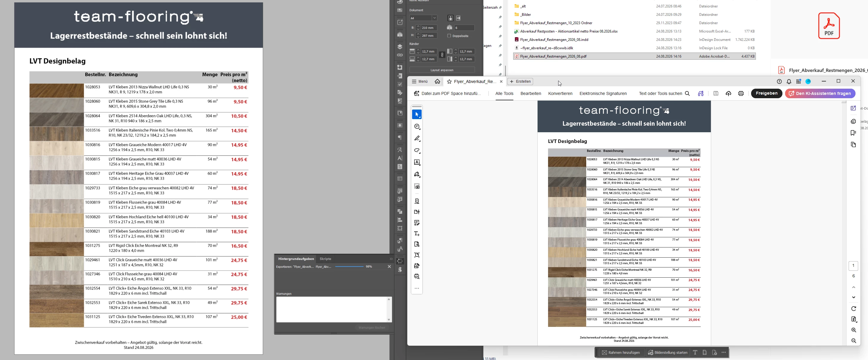The image size is (868, 360).
Task: Select the Hintergrundaufgaben panel tab
Action: click(x=296, y=259)
